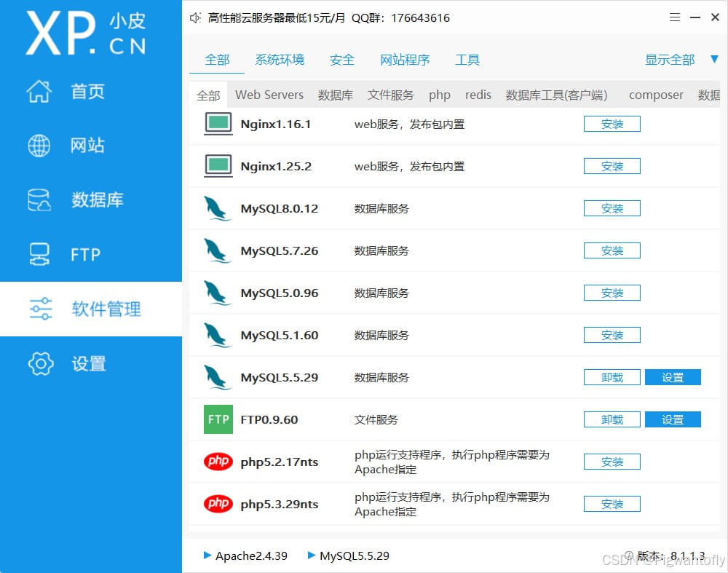Filter by Web Servers category
The image size is (728, 573).
[269, 95]
